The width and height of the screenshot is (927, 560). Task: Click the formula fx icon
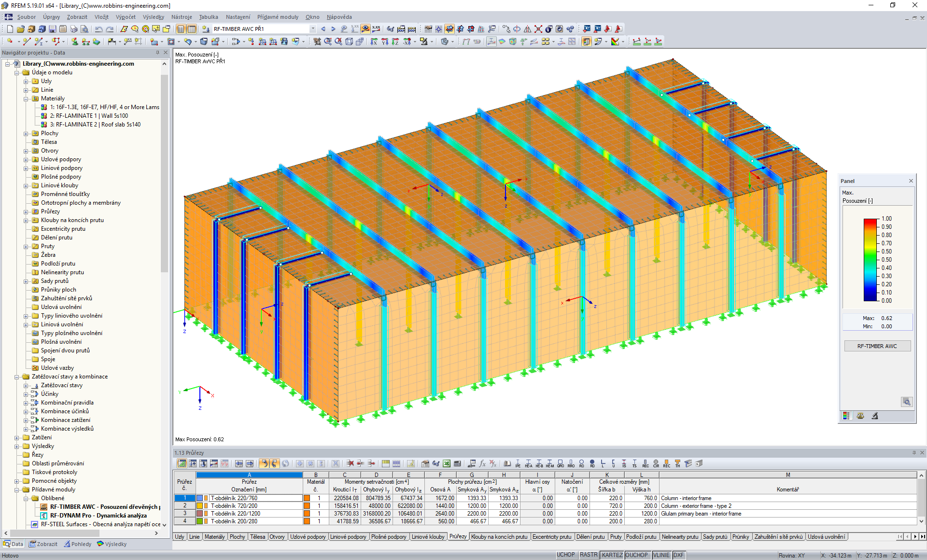pyautogui.click(x=482, y=463)
